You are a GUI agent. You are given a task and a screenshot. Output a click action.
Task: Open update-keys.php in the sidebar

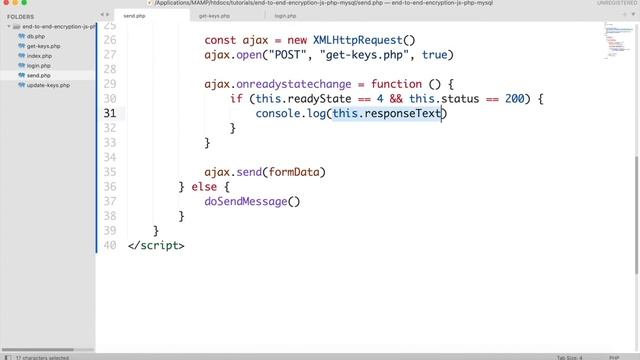[48, 85]
